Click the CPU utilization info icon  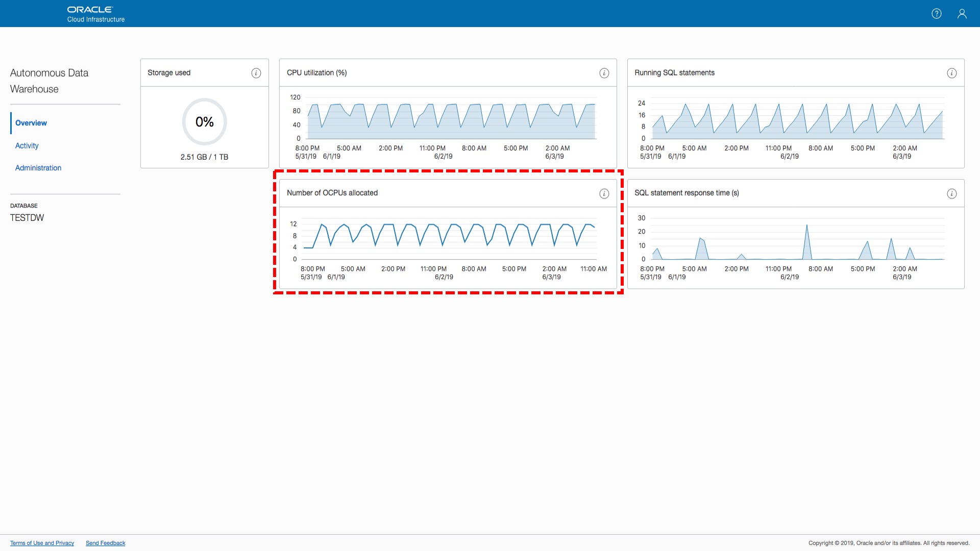(604, 73)
